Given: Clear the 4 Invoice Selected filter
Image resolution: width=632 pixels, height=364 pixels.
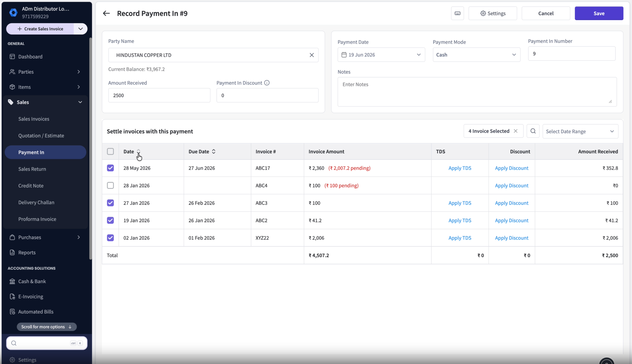Looking at the screenshot, I should [x=515, y=131].
